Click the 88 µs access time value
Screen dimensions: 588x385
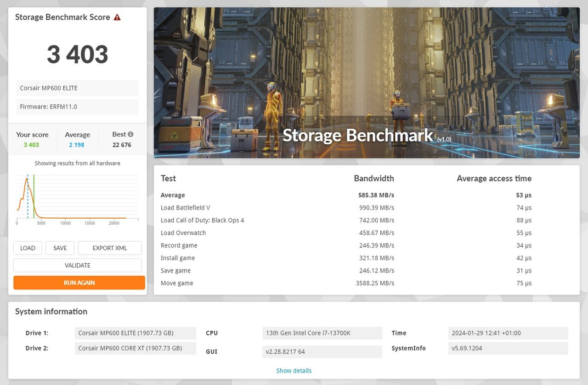pos(524,220)
